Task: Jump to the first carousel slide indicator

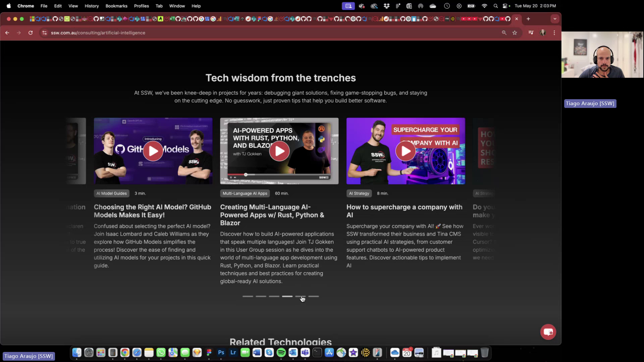Action: click(x=248, y=296)
